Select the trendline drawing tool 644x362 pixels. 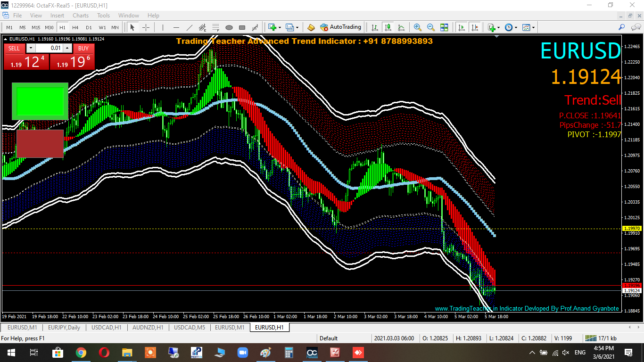click(190, 27)
